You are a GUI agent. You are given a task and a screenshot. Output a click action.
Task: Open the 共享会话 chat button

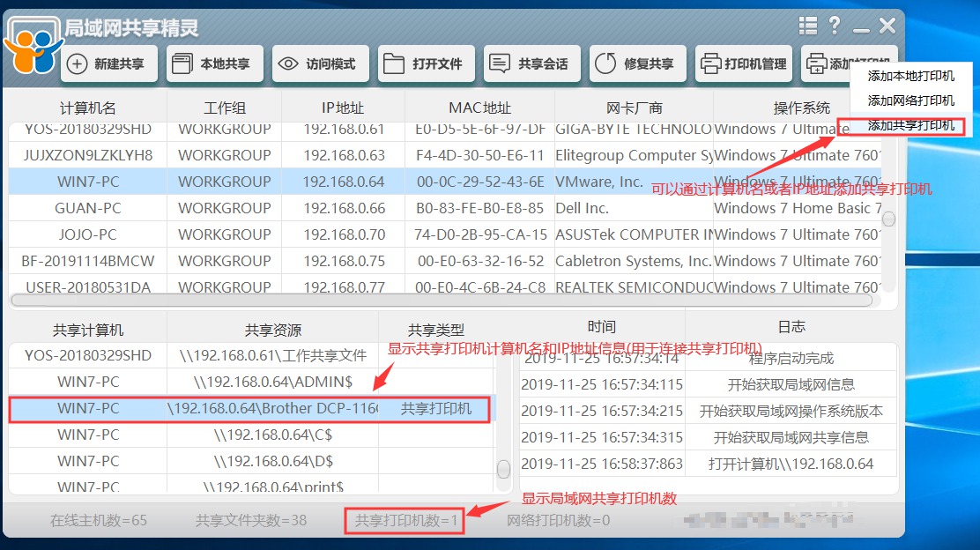coord(532,63)
